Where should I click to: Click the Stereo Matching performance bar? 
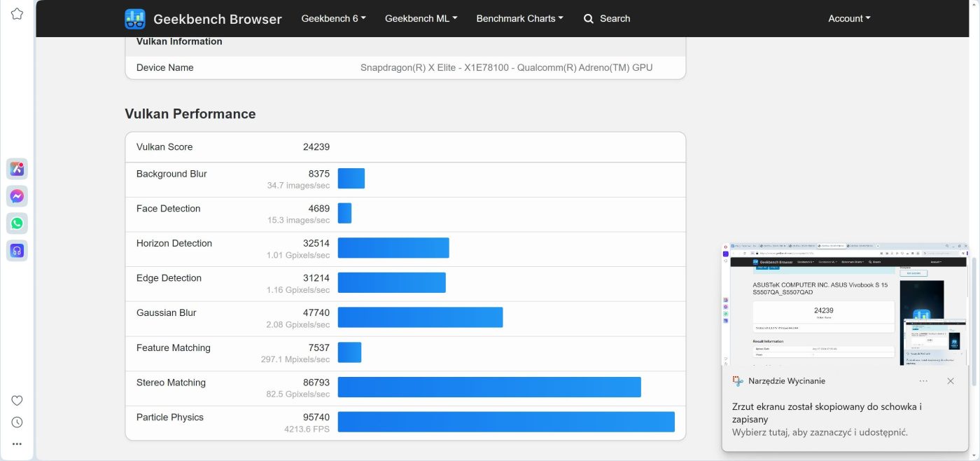tap(489, 387)
